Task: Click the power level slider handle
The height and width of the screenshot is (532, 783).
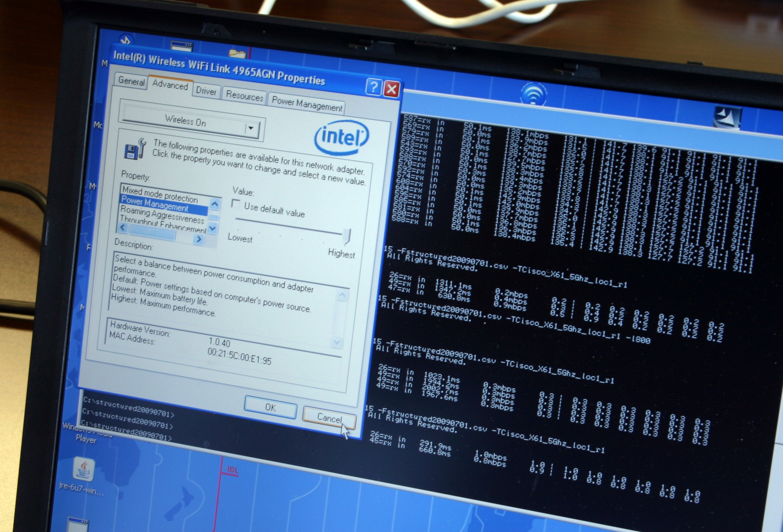Action: [x=347, y=236]
